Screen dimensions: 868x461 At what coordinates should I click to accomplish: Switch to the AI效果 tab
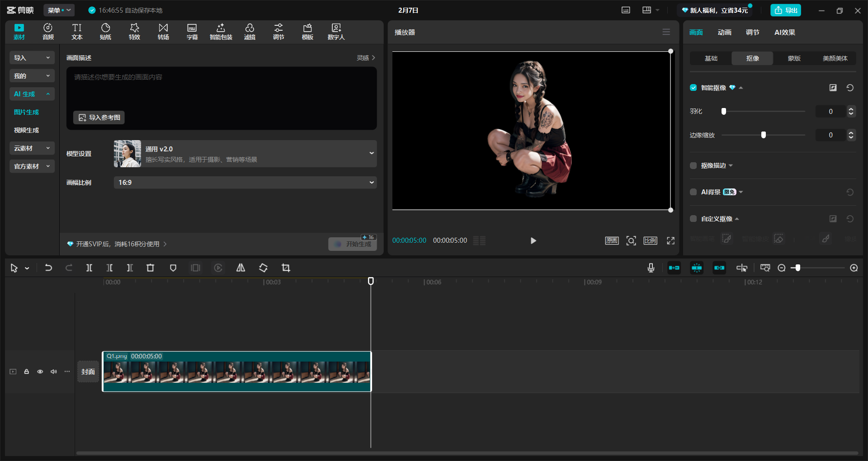click(785, 32)
